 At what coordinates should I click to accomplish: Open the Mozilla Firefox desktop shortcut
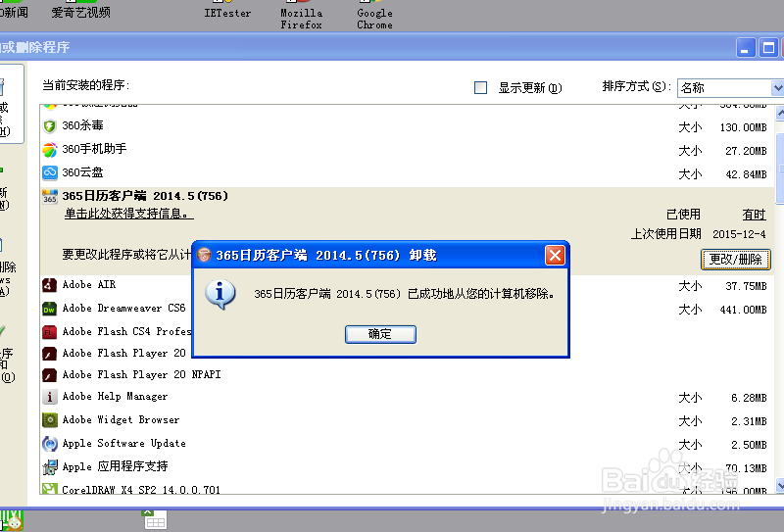point(302,15)
